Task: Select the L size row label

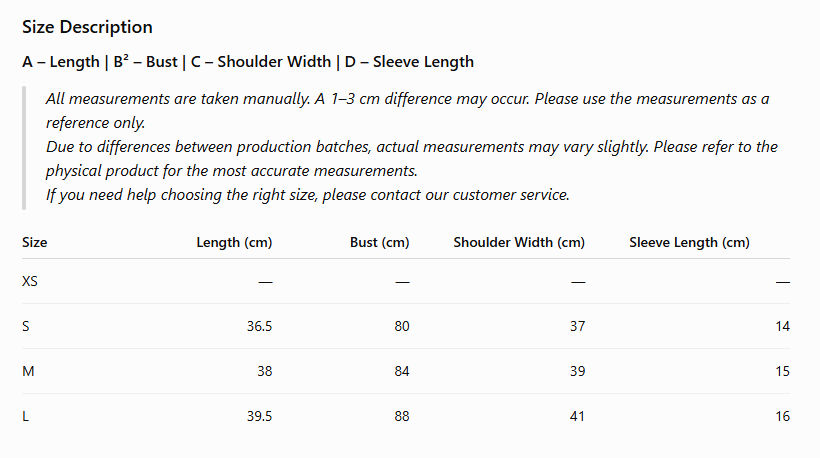Action: point(25,416)
